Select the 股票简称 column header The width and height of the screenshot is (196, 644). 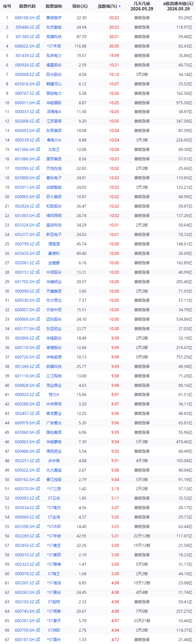(54, 6)
